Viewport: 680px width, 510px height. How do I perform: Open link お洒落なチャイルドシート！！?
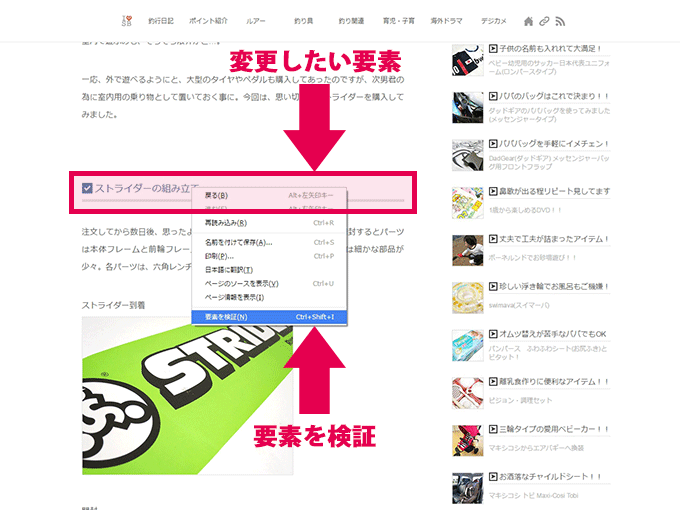[x=550, y=477]
